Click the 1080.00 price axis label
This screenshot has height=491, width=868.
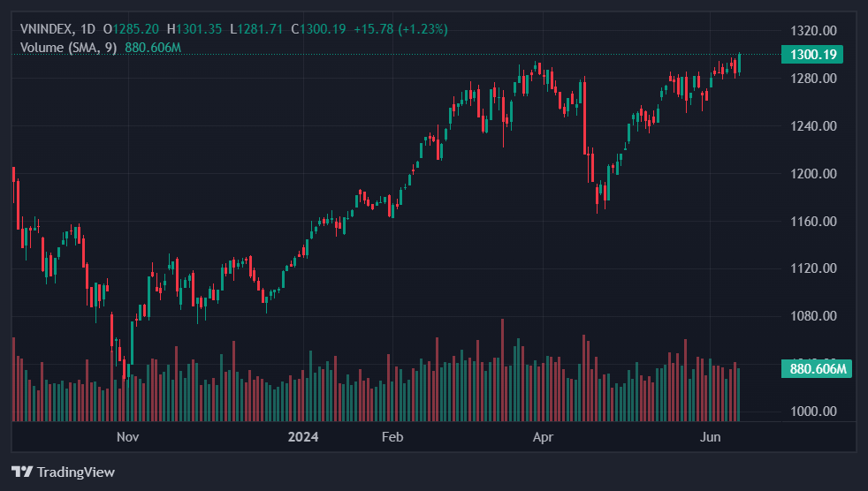(x=812, y=316)
